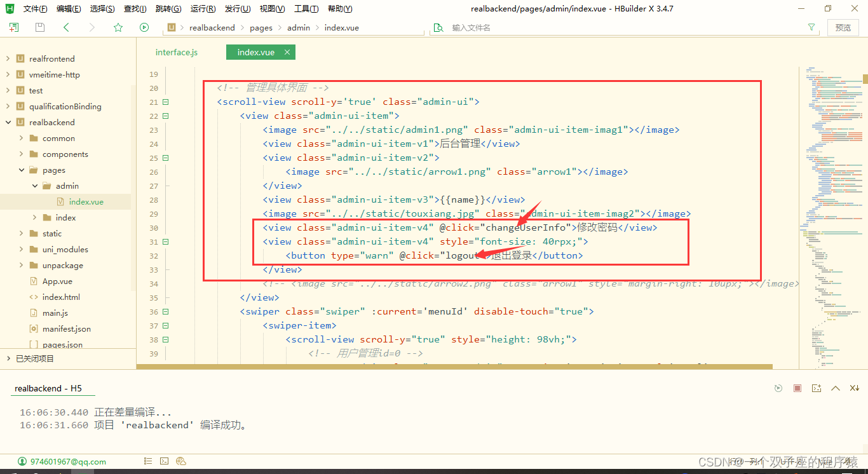The image size is (868, 474).
Task: Fold code at line 25 marker
Action: pyautogui.click(x=166, y=158)
